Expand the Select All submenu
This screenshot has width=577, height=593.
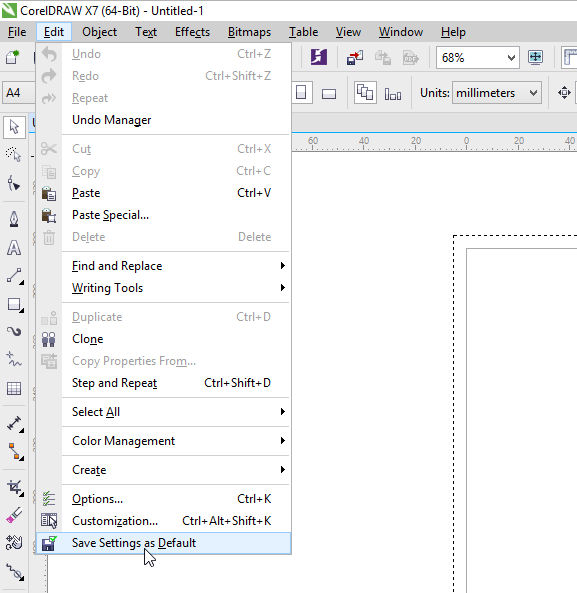[176, 411]
